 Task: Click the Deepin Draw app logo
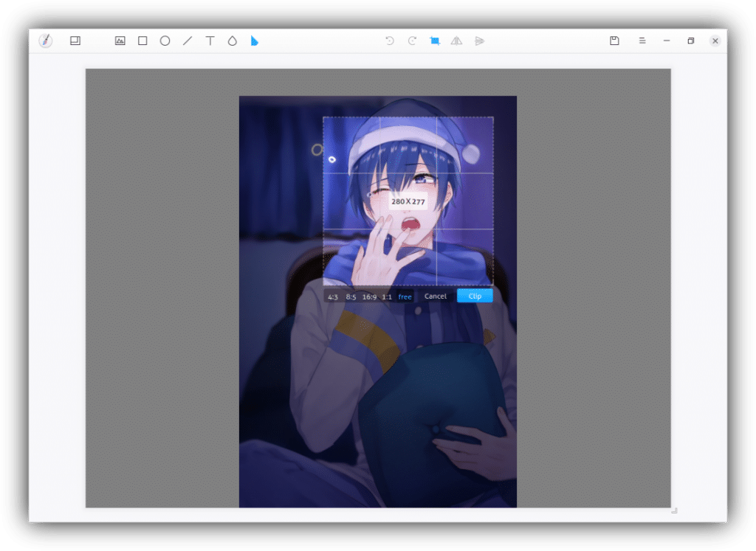coord(45,41)
